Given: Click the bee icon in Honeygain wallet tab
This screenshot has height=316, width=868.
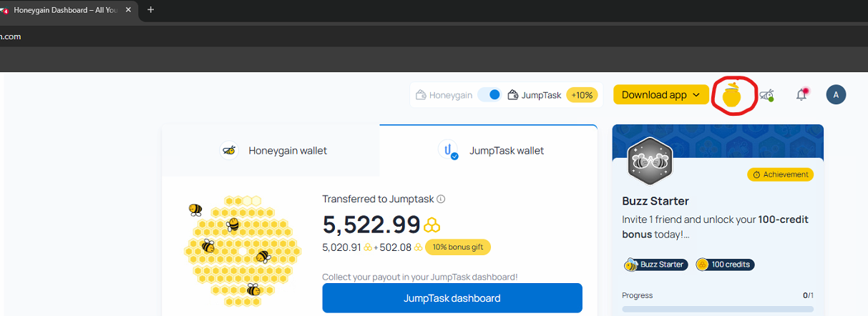Looking at the screenshot, I should click(x=230, y=150).
